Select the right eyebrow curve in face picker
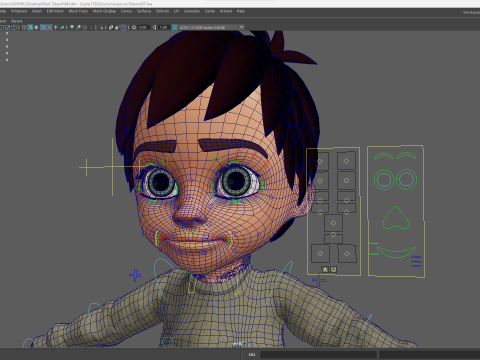Screen dimensions: 480x360 pyautogui.click(x=406, y=156)
